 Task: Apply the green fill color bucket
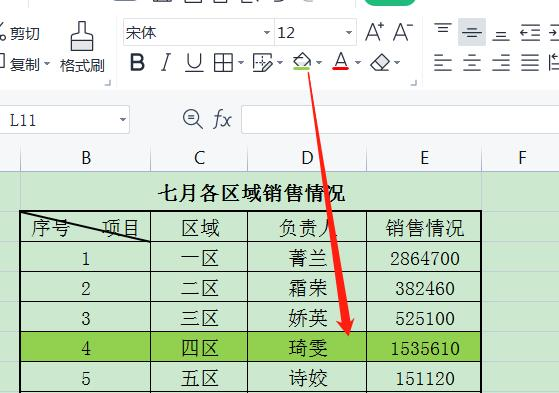pos(302,61)
